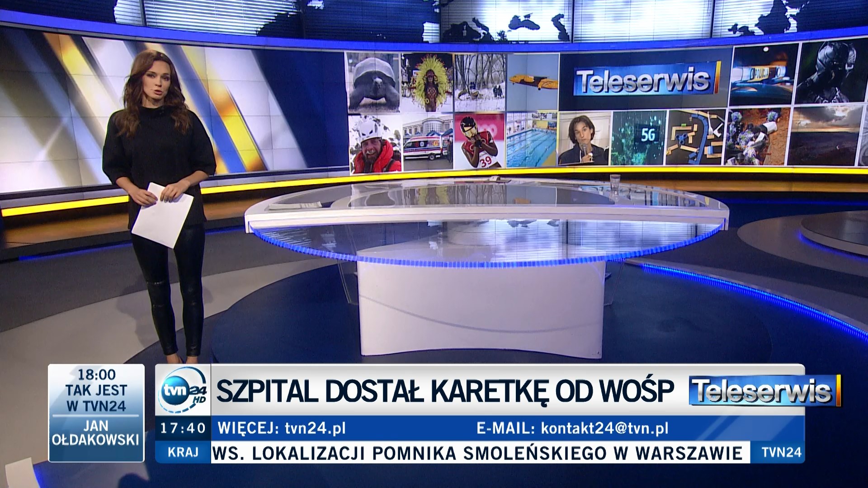Screen dimensions: 868x488
Task: Select the 5G thumbnail on the video wall
Action: [639, 137]
